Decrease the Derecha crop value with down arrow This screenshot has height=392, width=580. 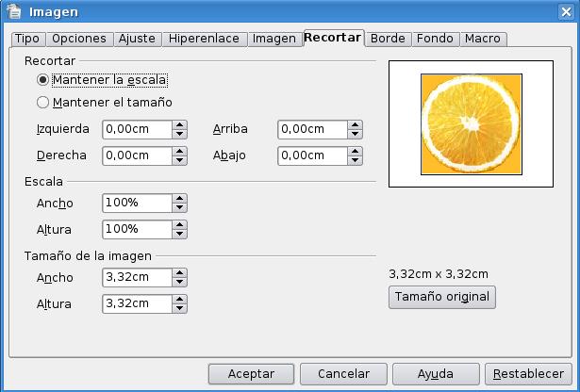(179, 159)
